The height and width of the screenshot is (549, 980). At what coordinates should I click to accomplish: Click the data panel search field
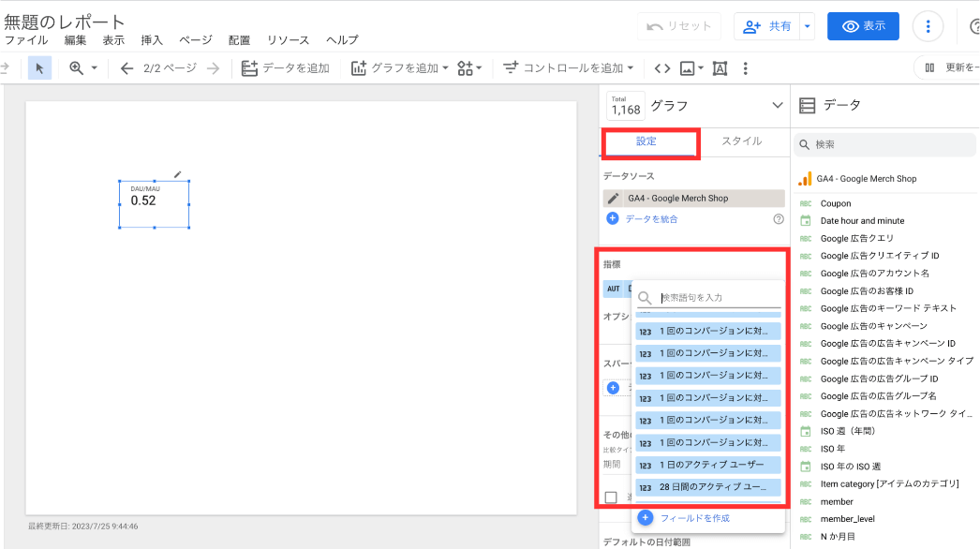884,144
